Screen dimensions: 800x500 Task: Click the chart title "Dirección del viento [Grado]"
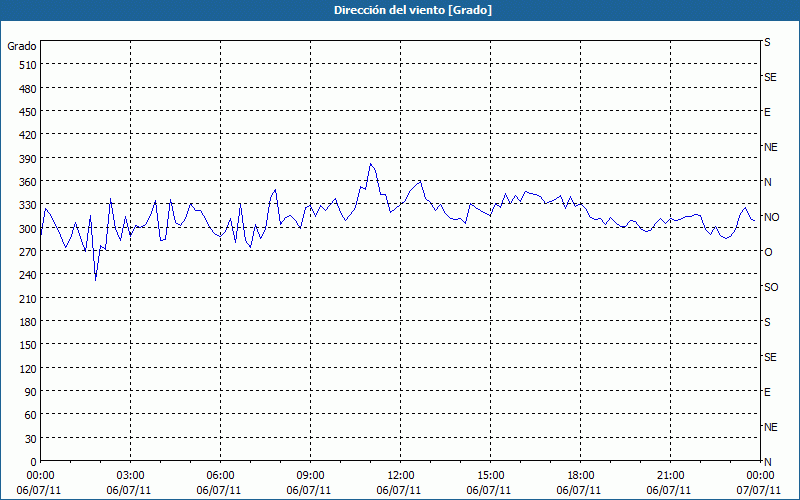(399, 10)
